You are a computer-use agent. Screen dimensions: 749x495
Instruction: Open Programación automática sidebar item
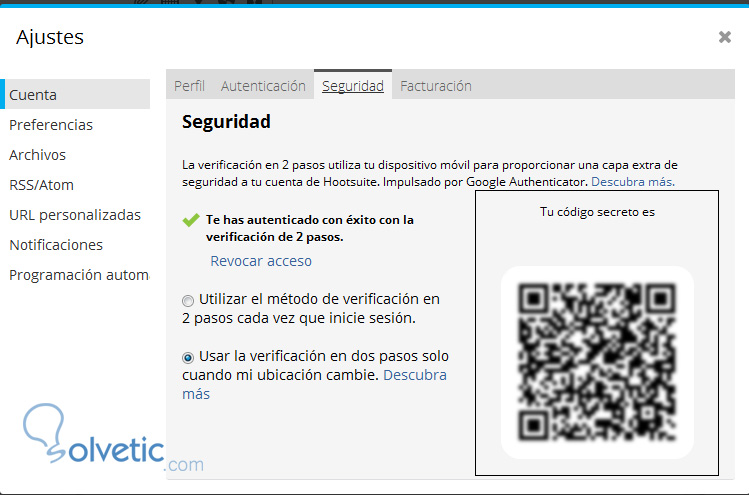coord(79,275)
